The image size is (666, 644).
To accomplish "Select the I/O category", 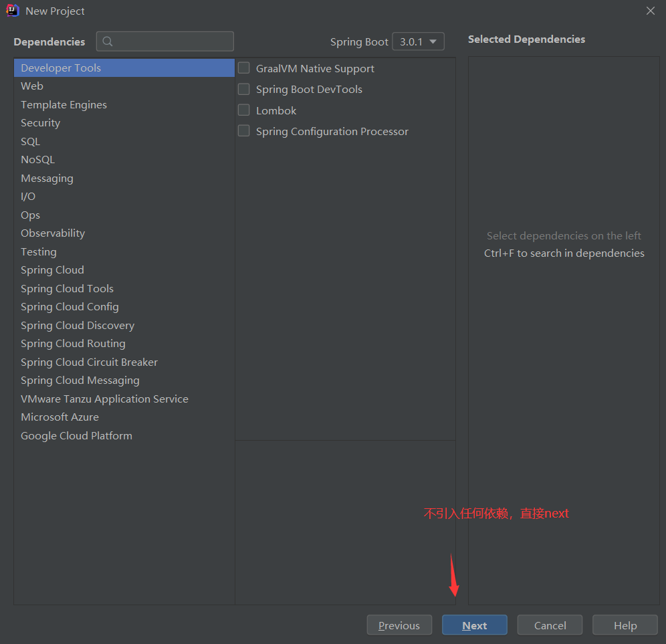I will click(124, 196).
